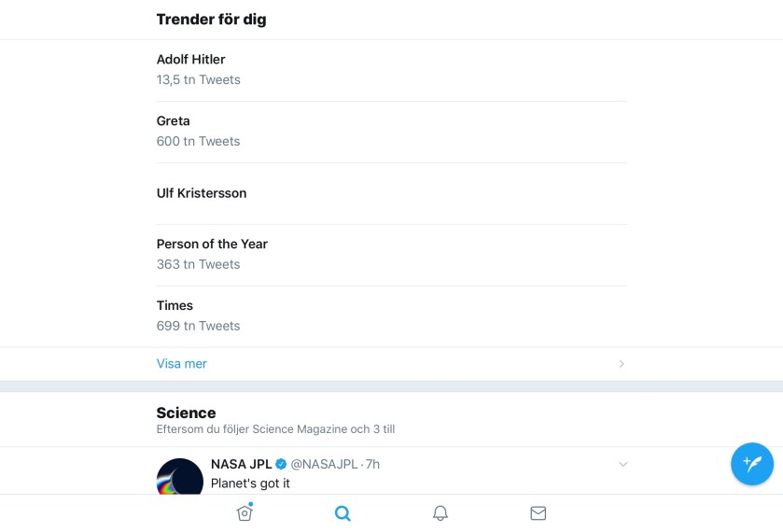This screenshot has height=532, width=783.
Task: Click the Visa mer arrow chevron
Action: (x=622, y=364)
